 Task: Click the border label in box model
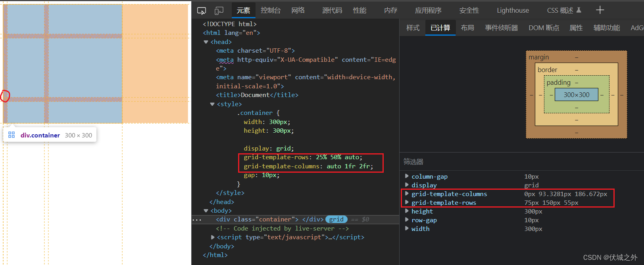click(x=547, y=70)
